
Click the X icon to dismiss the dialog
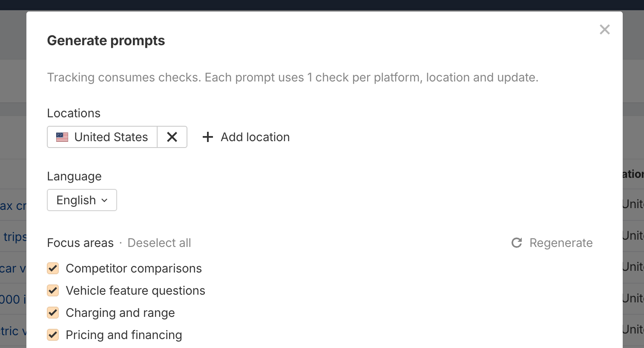coord(604,29)
